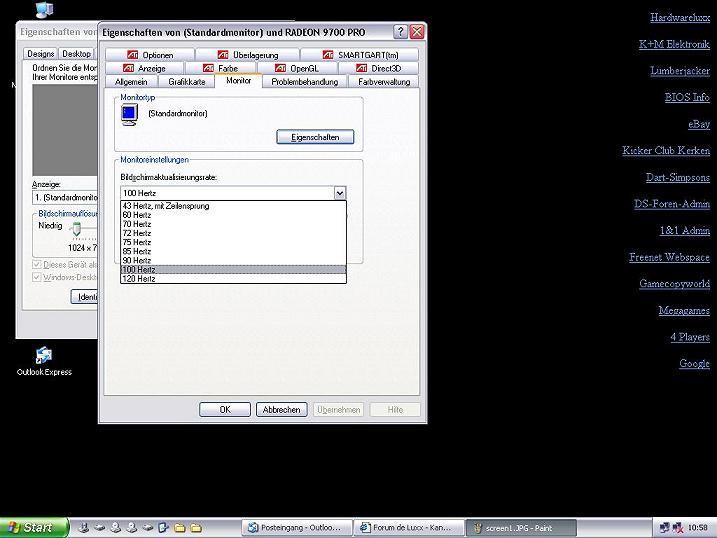Image resolution: width=717 pixels, height=538 pixels.
Task: Switch to the Anzeige ATI tab
Action: point(144,69)
